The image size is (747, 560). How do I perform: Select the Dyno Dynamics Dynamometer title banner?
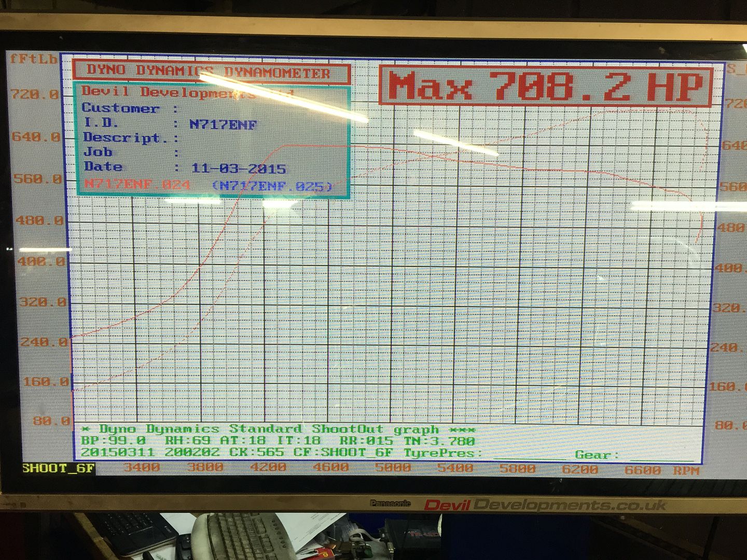[210, 72]
